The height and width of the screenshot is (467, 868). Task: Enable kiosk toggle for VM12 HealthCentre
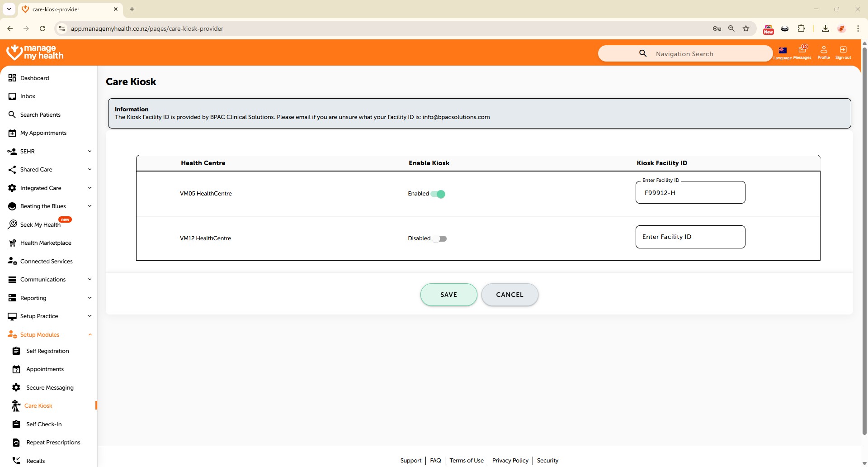[439, 239]
